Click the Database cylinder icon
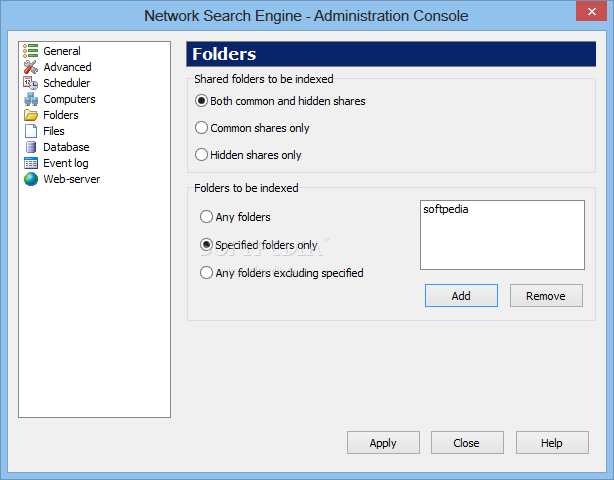 [31, 147]
